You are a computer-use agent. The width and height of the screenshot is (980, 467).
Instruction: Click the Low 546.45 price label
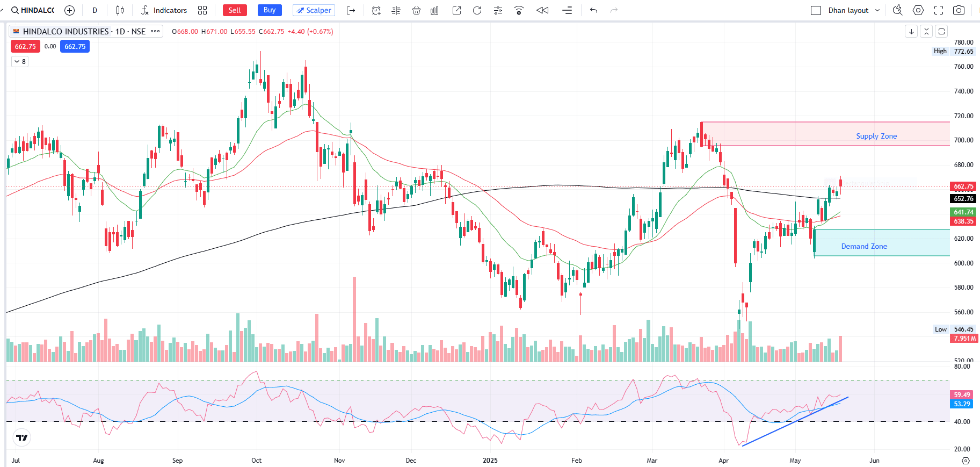point(954,329)
